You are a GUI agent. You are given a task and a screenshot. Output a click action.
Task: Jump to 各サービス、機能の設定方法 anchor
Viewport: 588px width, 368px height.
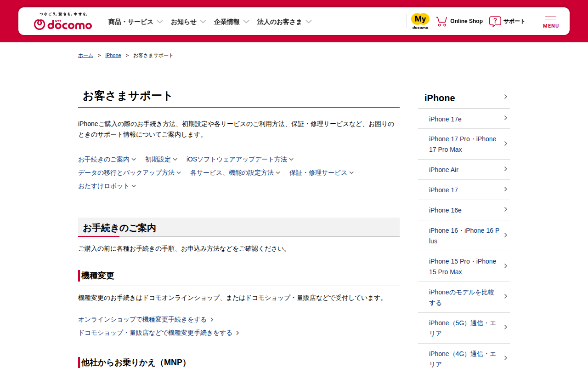235,172
